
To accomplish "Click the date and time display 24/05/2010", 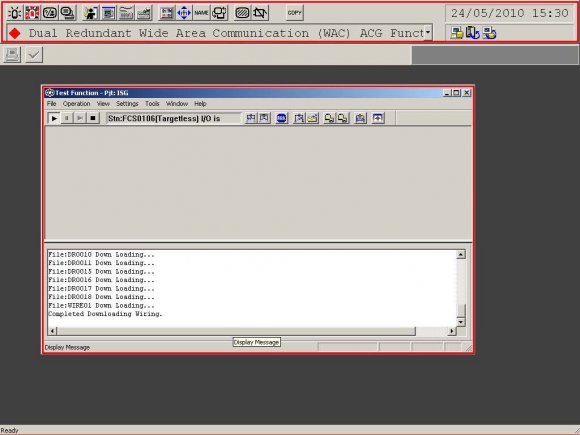I will coord(510,13).
